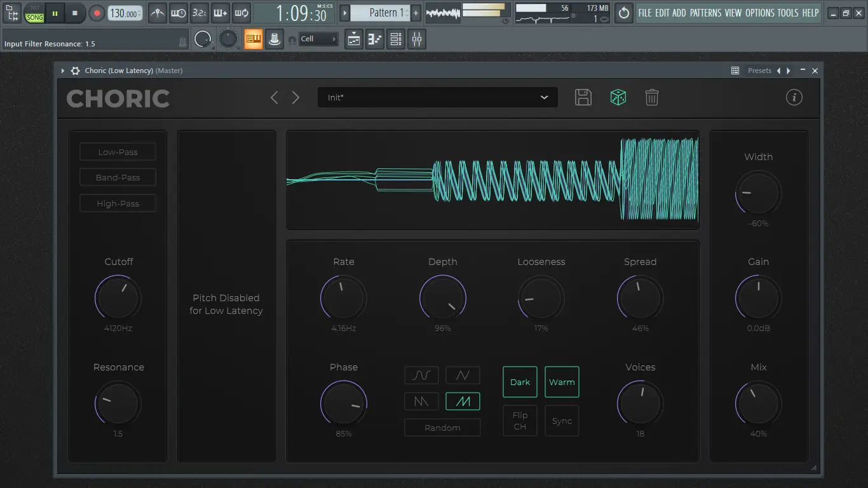
Task: Open the TOOLS menu
Action: [x=788, y=13]
